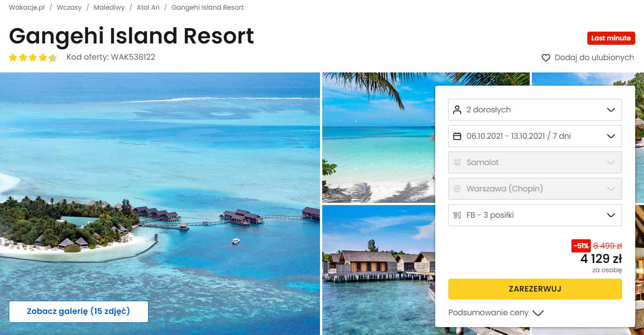Open the Malediwy breadcrumb link
Screen dimensions: 644x335
coord(109,7)
